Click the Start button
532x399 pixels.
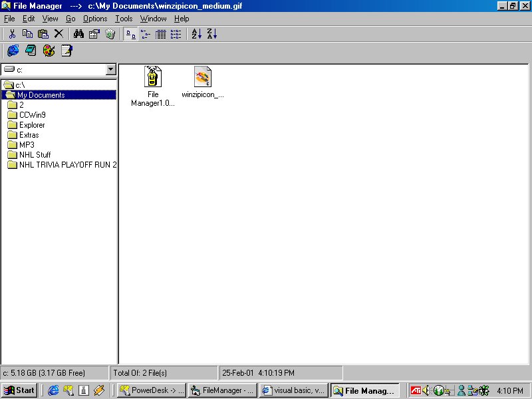click(19, 390)
